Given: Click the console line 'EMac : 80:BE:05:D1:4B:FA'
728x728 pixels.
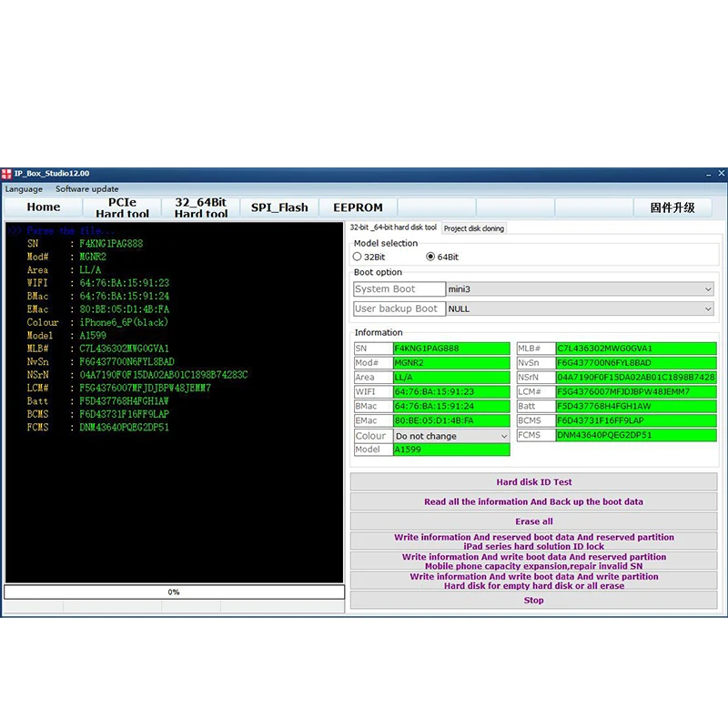Looking at the screenshot, I should pos(97,309).
